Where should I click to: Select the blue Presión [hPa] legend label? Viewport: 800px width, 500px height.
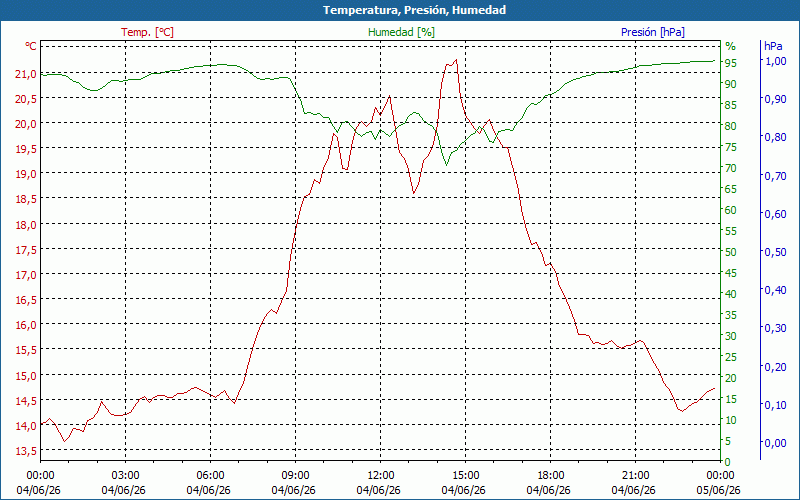click(x=653, y=32)
